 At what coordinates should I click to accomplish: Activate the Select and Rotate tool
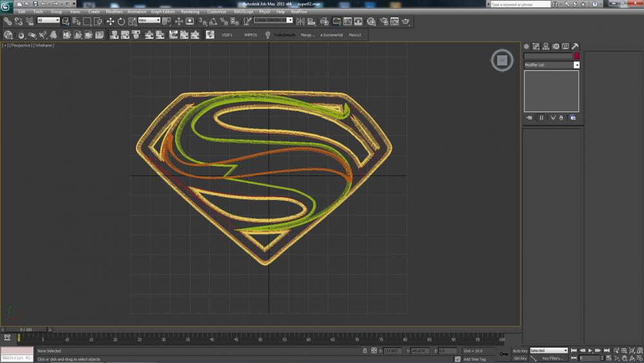(121, 21)
